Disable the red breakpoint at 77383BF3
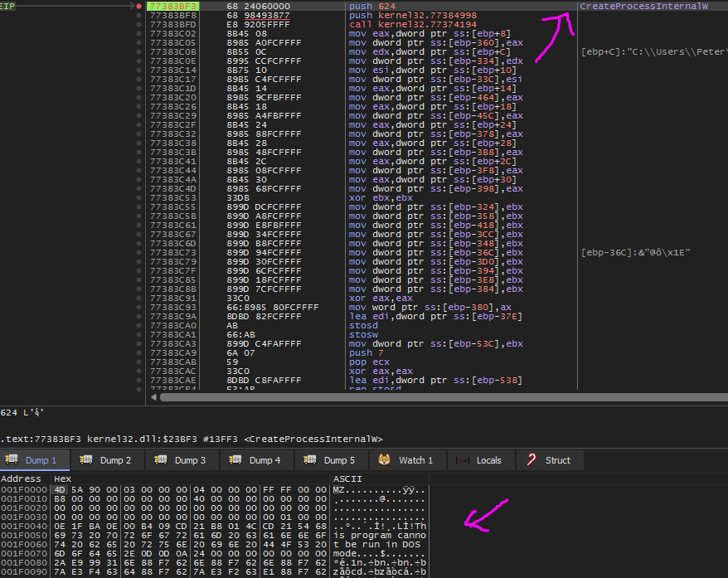 138,7
